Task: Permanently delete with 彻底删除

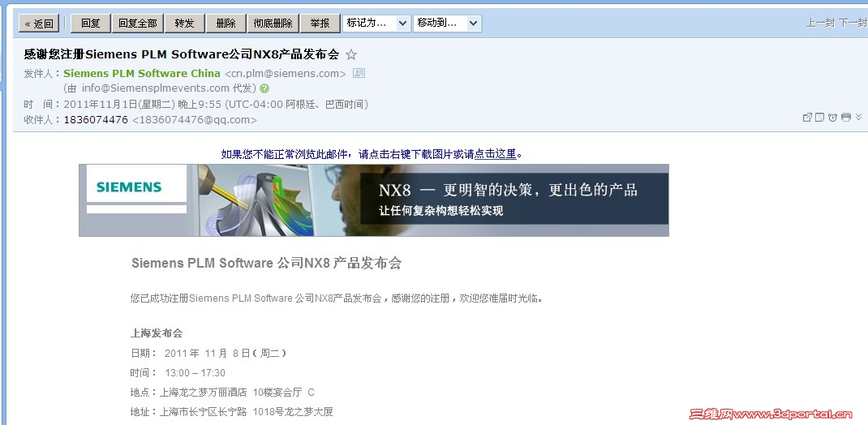Action: pyautogui.click(x=273, y=24)
